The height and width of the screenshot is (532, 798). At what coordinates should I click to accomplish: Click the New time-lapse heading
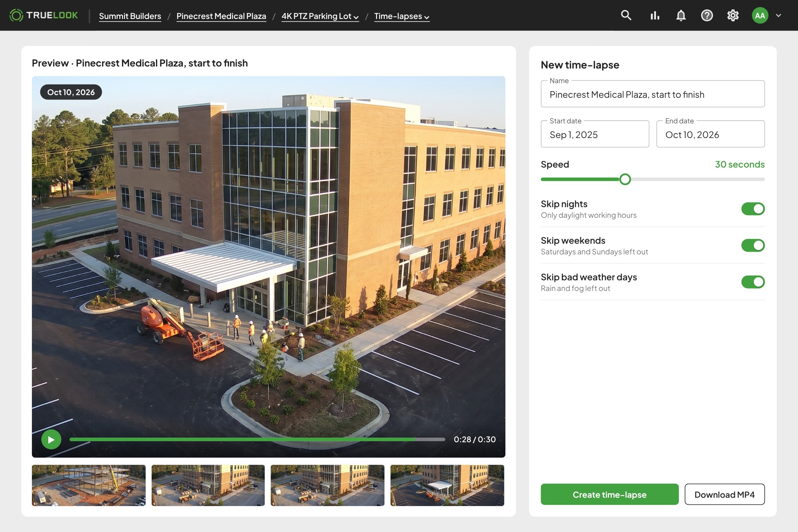point(580,65)
